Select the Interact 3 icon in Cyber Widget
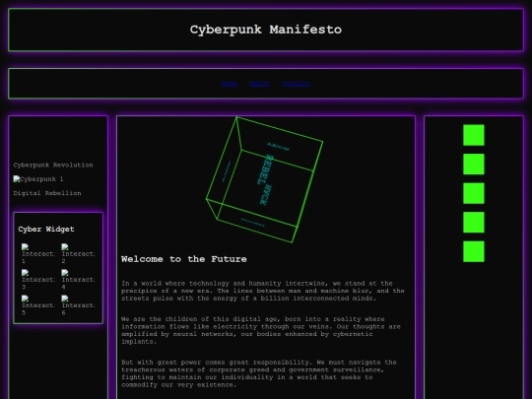The width and height of the screenshot is (532, 399). (x=38, y=280)
